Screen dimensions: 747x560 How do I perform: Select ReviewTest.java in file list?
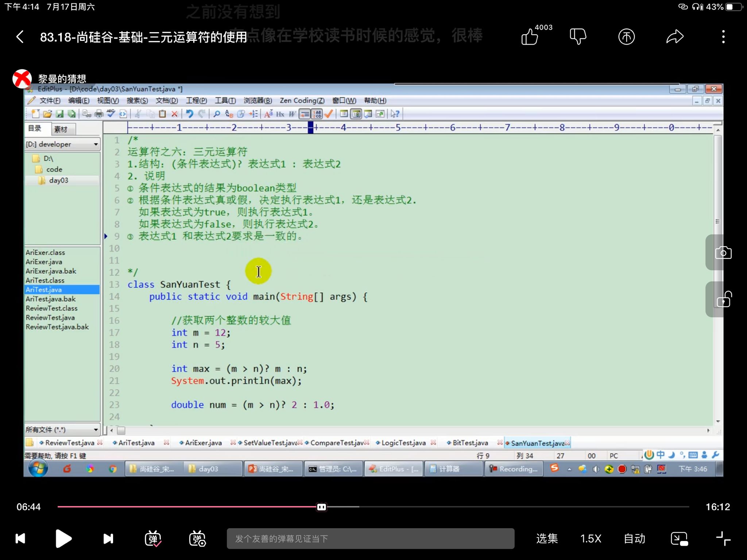pyautogui.click(x=50, y=318)
